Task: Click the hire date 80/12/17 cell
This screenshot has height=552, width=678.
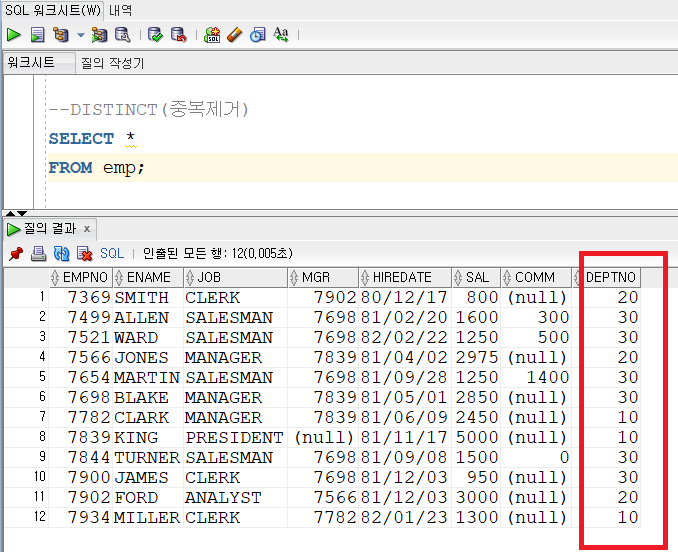Action: 405,298
